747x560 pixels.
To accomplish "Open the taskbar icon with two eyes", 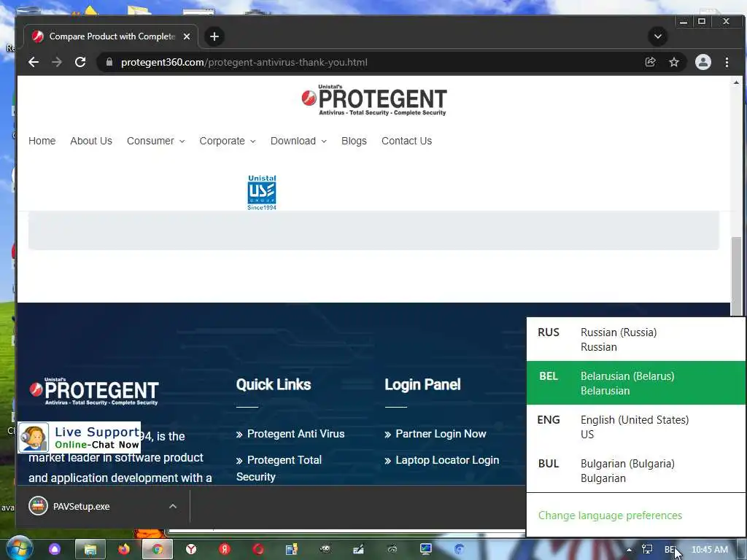I will click(x=325, y=549).
